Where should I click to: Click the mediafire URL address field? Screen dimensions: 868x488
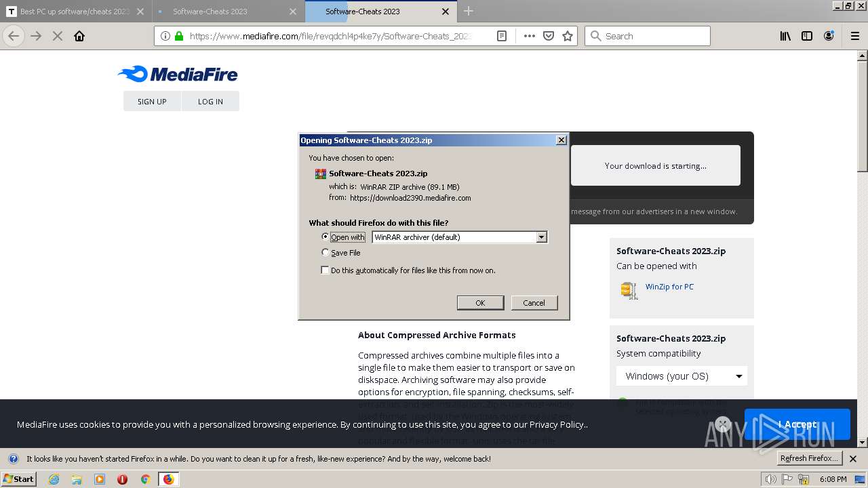click(x=330, y=36)
